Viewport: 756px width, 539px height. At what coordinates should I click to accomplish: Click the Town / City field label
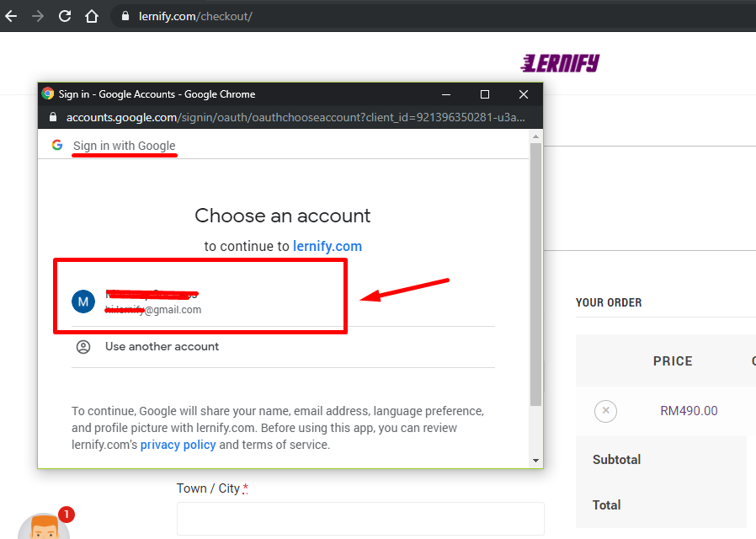click(x=212, y=488)
